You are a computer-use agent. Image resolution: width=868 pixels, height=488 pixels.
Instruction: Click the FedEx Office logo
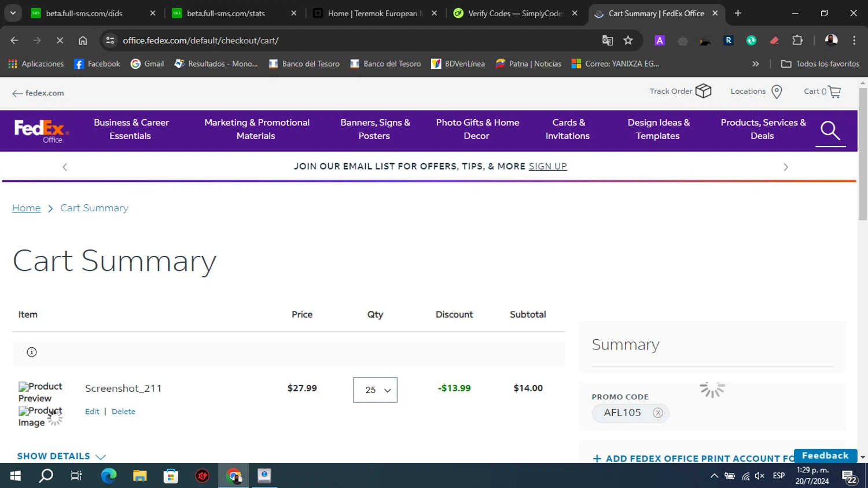(41, 131)
